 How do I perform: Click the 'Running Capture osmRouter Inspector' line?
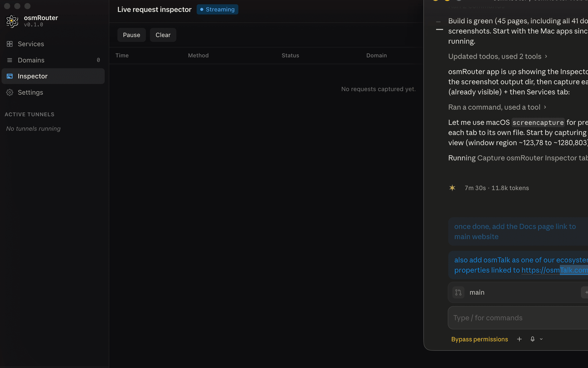click(518, 158)
